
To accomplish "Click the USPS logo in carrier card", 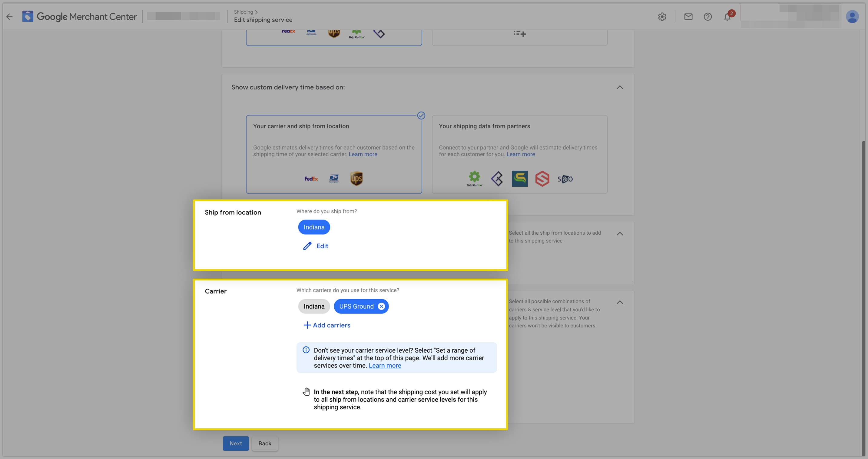I will tap(334, 179).
